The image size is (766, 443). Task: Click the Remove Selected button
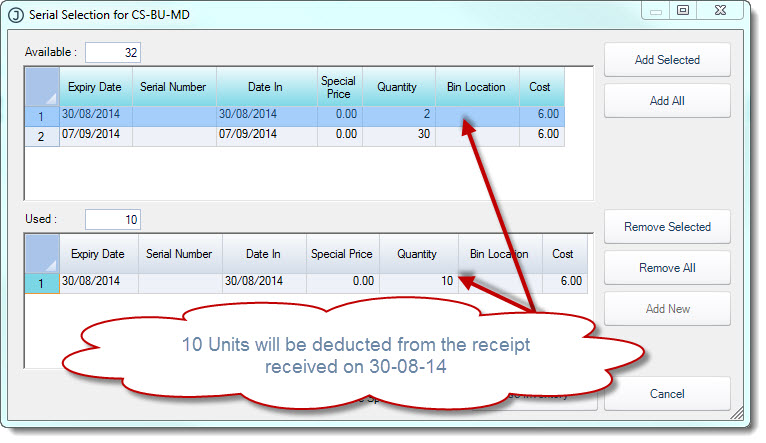(667, 227)
